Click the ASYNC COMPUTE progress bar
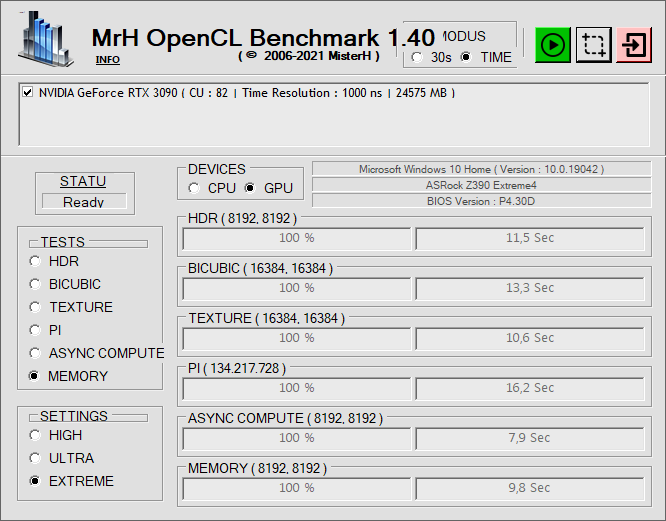Image resolution: width=666 pixels, height=521 pixels. 297,439
